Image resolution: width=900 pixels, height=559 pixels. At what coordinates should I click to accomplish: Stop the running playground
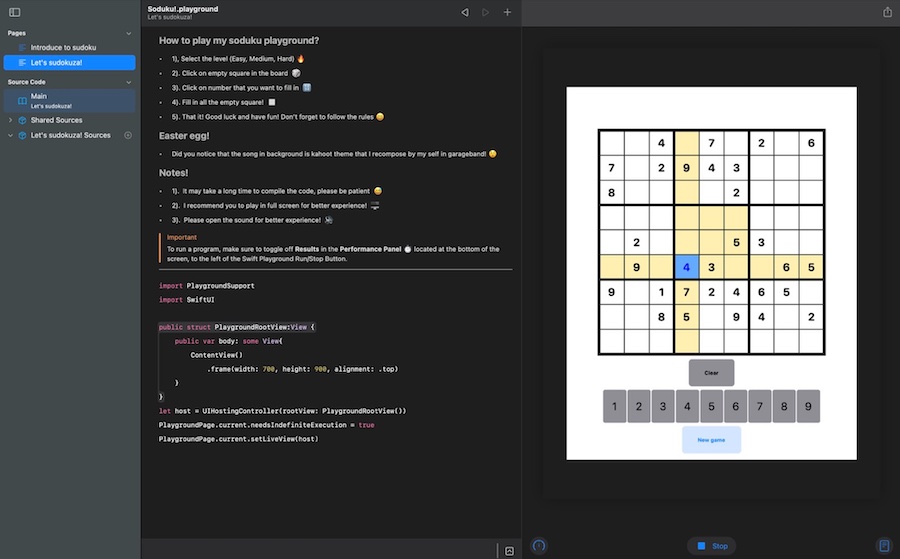pos(712,546)
